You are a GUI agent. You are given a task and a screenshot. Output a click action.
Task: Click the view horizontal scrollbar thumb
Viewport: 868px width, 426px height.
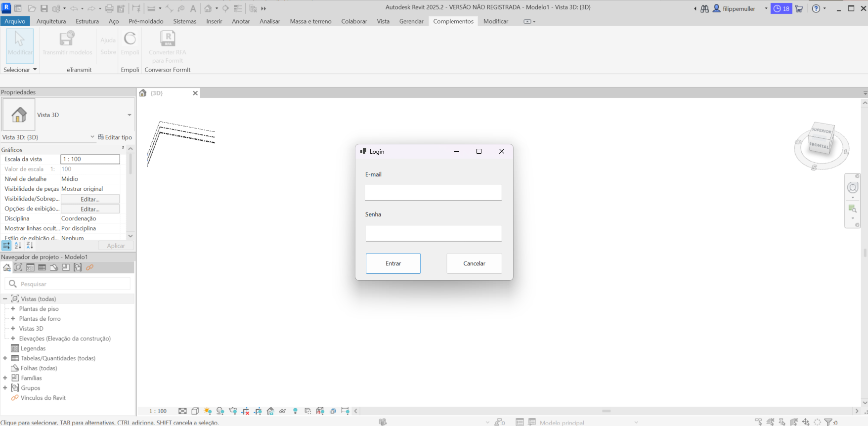tap(607, 411)
